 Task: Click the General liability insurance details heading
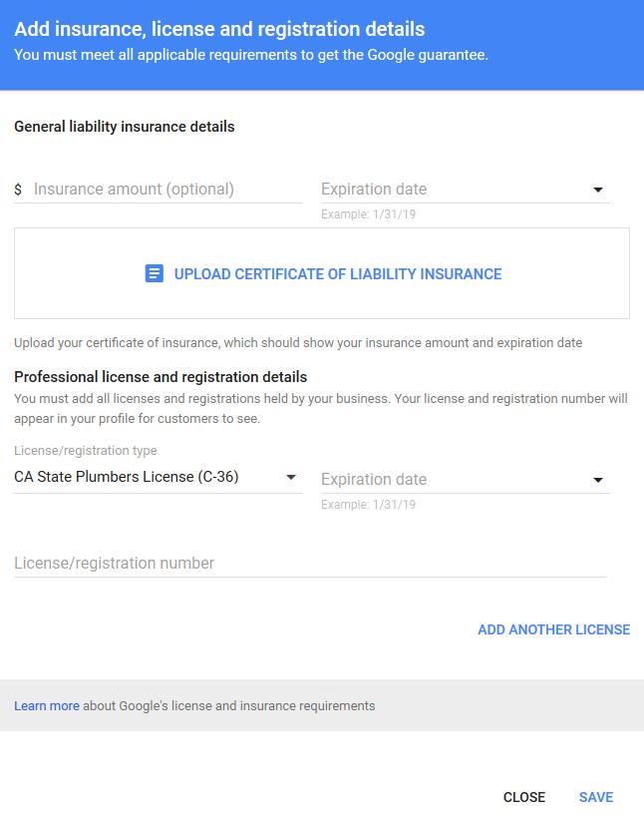pos(125,127)
